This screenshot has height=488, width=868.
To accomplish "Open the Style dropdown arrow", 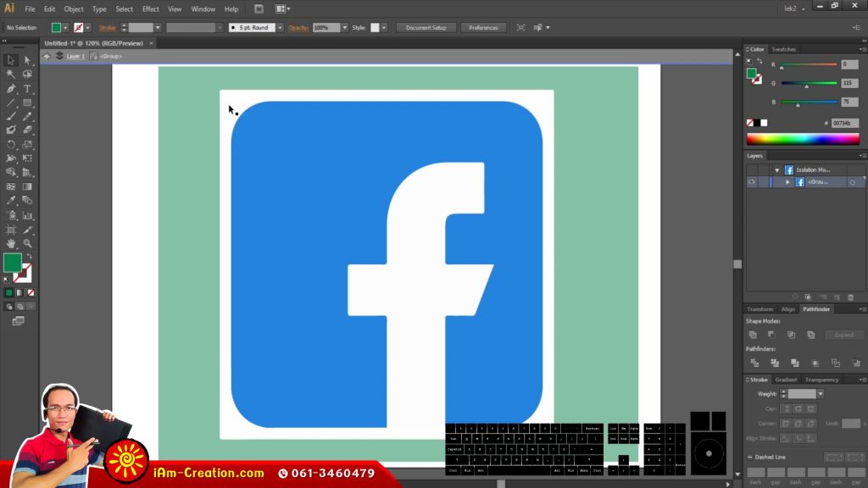I will pos(384,28).
